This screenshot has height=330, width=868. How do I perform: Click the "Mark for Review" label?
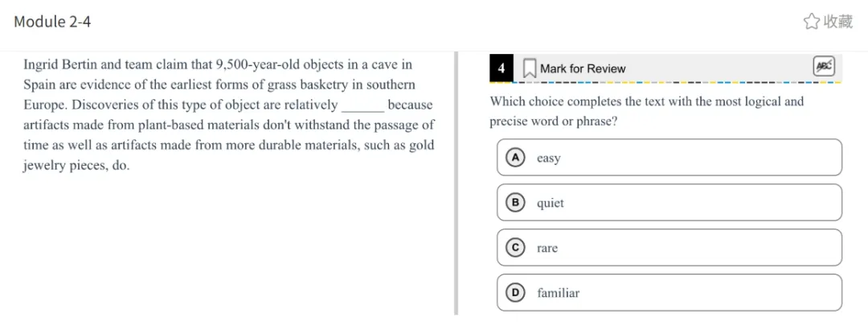pos(583,68)
